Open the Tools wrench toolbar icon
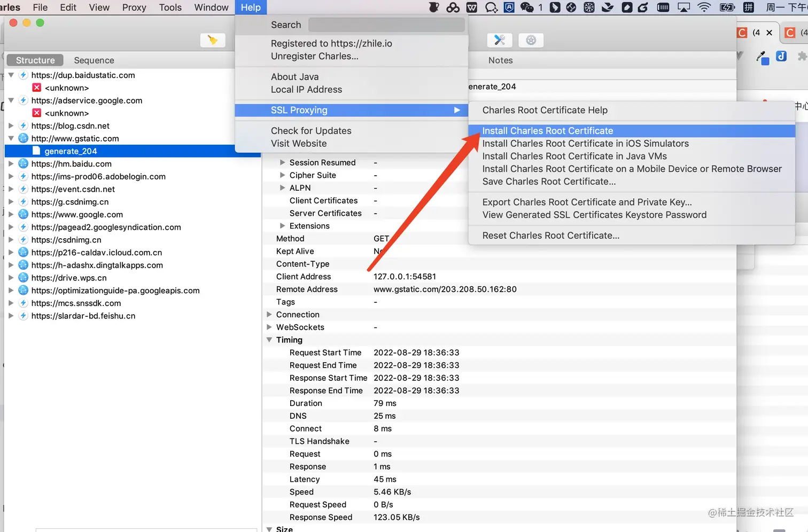The height and width of the screenshot is (532, 808). point(500,40)
